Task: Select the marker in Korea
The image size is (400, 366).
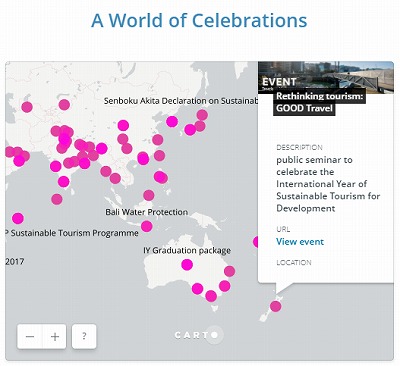Action: tap(172, 122)
